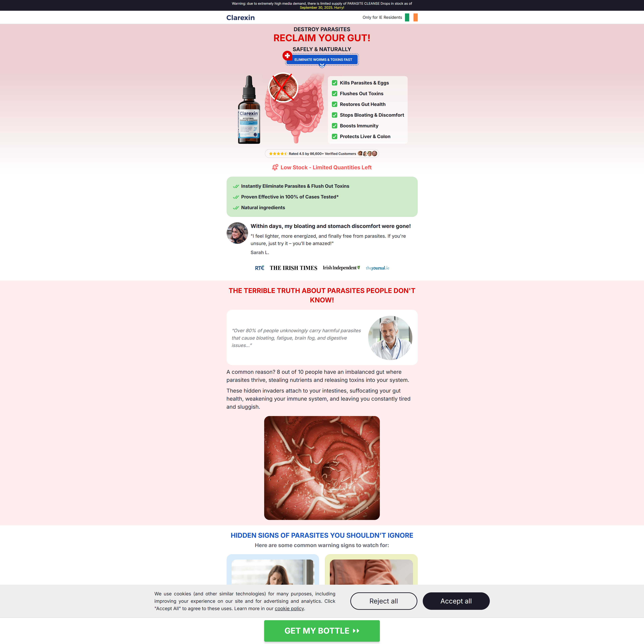Click The Irish Times logo
This screenshot has width=644, height=644.
pos(293,268)
